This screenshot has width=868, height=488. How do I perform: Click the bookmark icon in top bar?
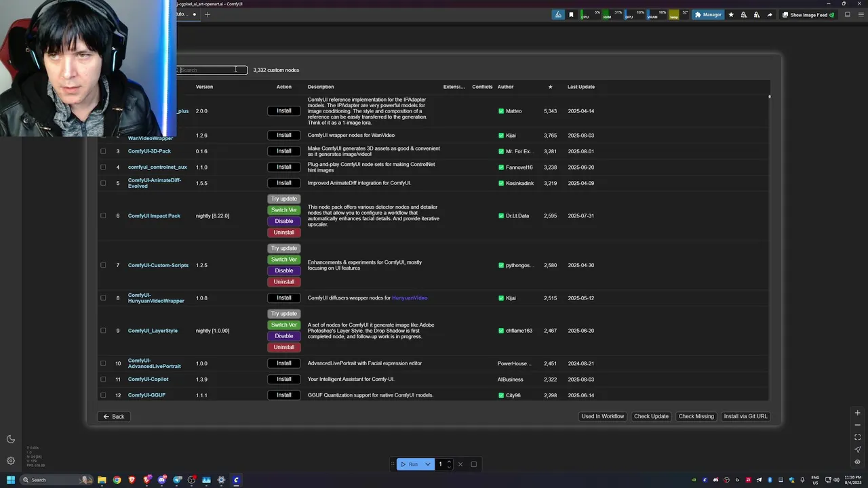571,15
